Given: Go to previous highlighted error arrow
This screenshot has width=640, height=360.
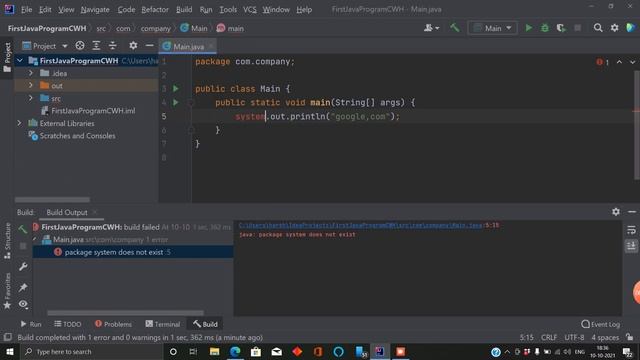Looking at the screenshot, I should point(619,62).
